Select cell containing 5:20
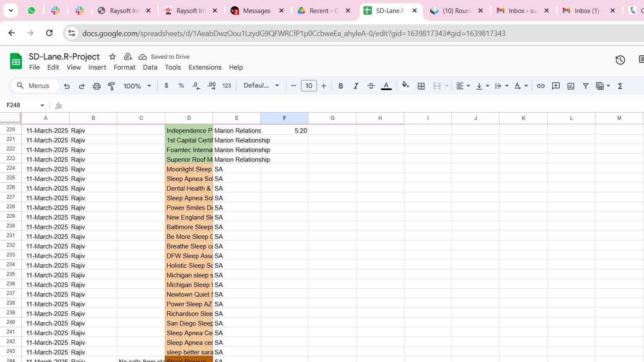 point(284,131)
